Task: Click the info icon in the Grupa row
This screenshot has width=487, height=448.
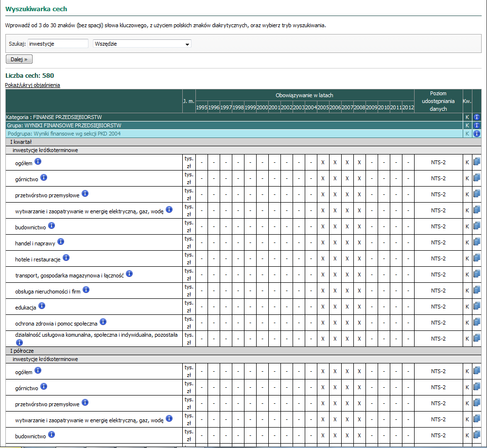Action: 476,125
